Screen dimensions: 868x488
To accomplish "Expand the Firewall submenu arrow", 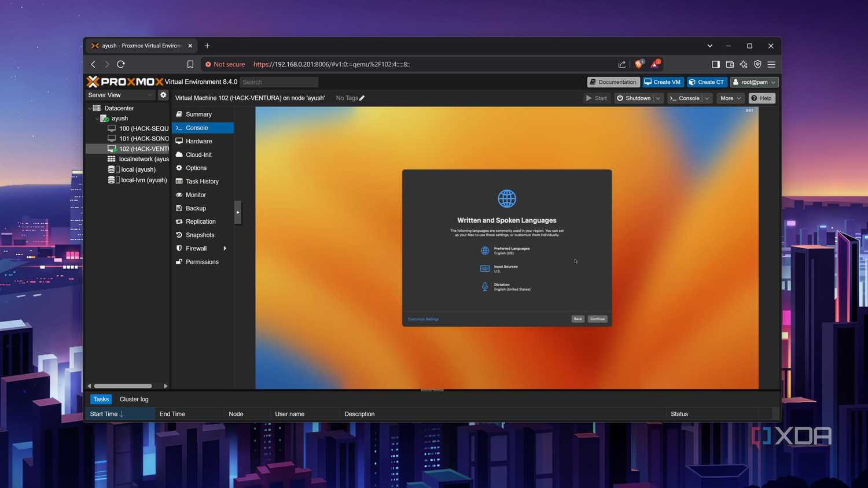I will (x=225, y=249).
